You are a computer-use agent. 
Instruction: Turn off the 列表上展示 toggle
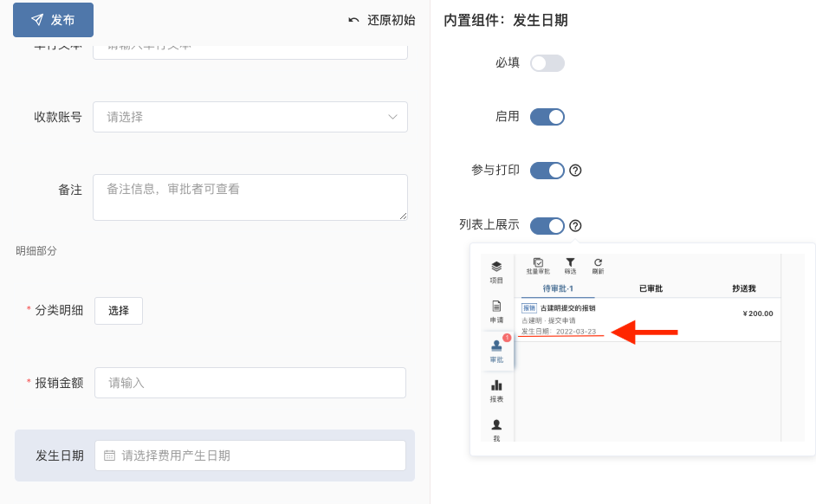[x=547, y=225]
